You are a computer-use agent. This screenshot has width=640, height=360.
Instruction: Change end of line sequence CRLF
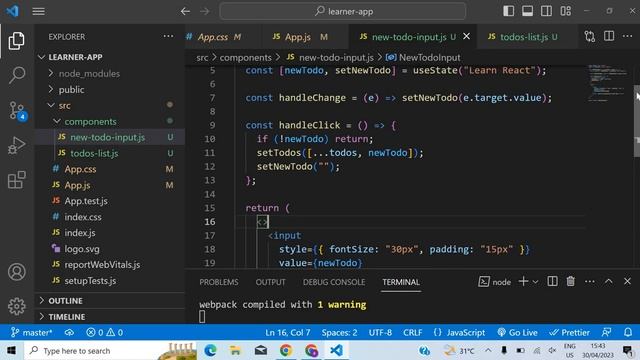(x=413, y=332)
